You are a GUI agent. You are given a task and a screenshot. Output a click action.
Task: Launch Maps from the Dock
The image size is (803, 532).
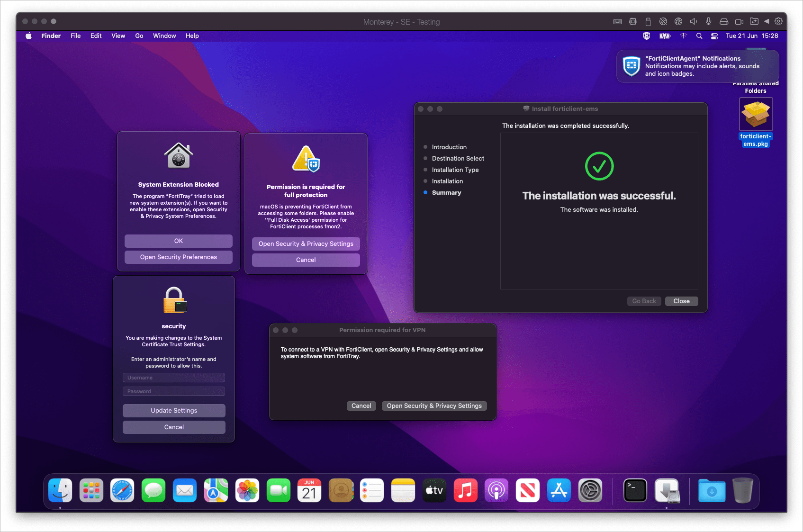click(x=216, y=490)
